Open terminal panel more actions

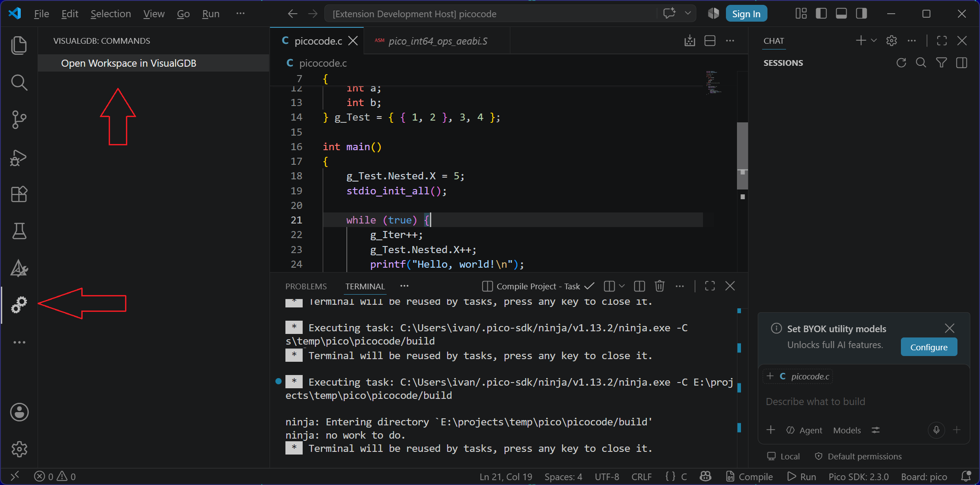click(680, 286)
